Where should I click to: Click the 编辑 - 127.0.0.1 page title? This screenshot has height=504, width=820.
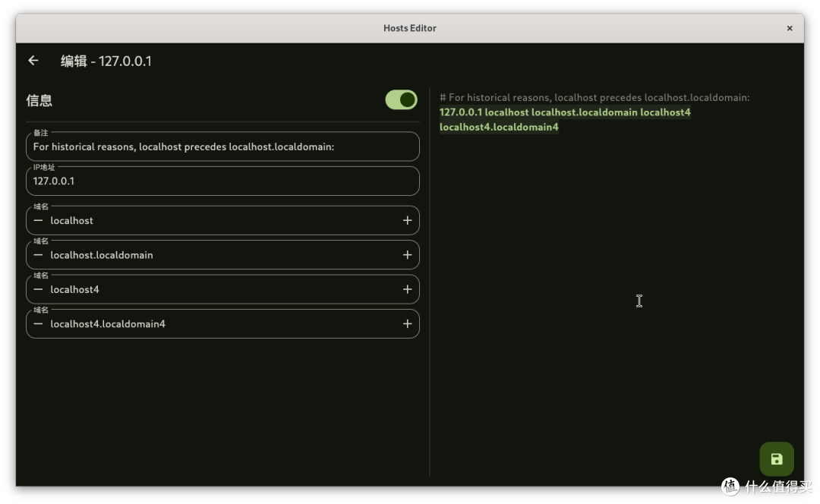point(106,61)
